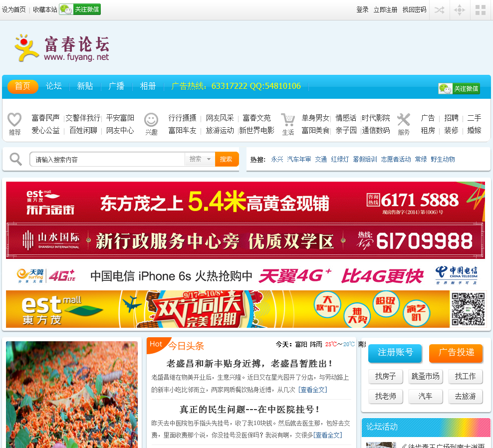The image size is (493, 448).
Task: Open the 富阳美食 forum link
Action: (x=316, y=131)
